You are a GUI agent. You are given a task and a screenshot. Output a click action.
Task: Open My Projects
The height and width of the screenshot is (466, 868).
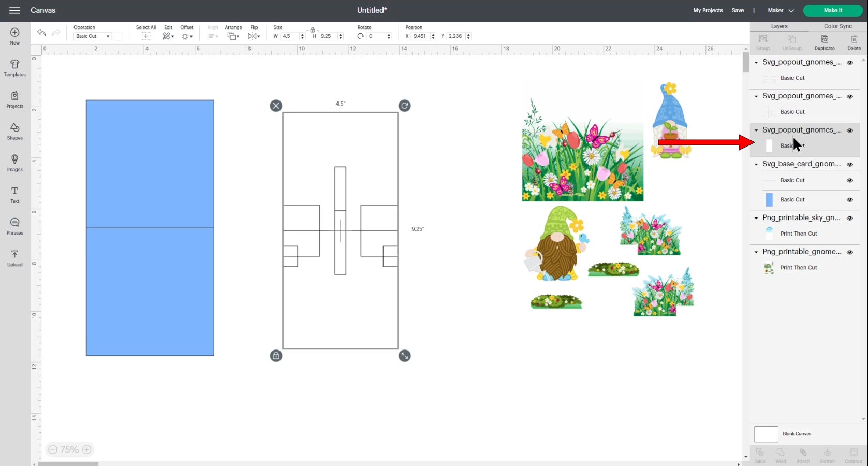pos(708,10)
